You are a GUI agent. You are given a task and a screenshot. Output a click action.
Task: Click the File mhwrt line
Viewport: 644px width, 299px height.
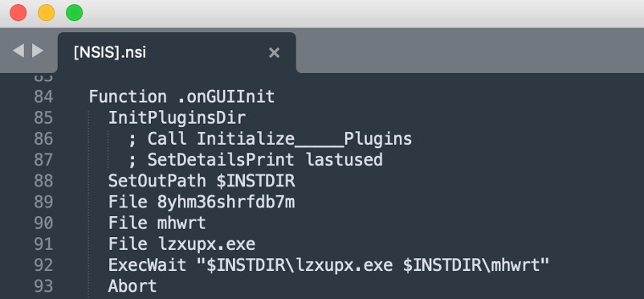157,223
